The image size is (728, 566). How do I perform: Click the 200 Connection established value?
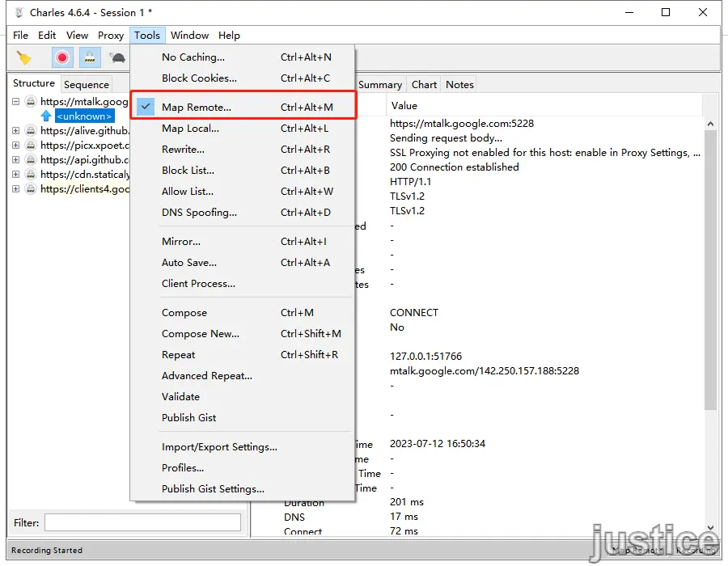[x=454, y=167]
